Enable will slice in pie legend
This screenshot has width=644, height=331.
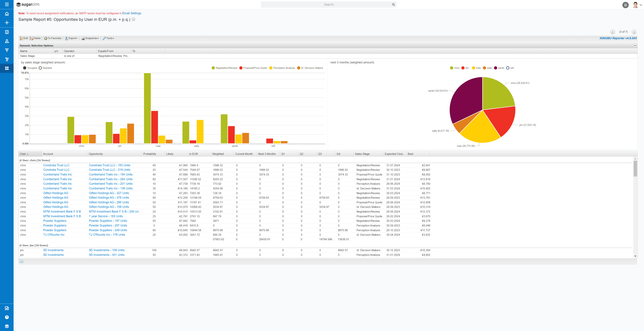click(x=510, y=68)
